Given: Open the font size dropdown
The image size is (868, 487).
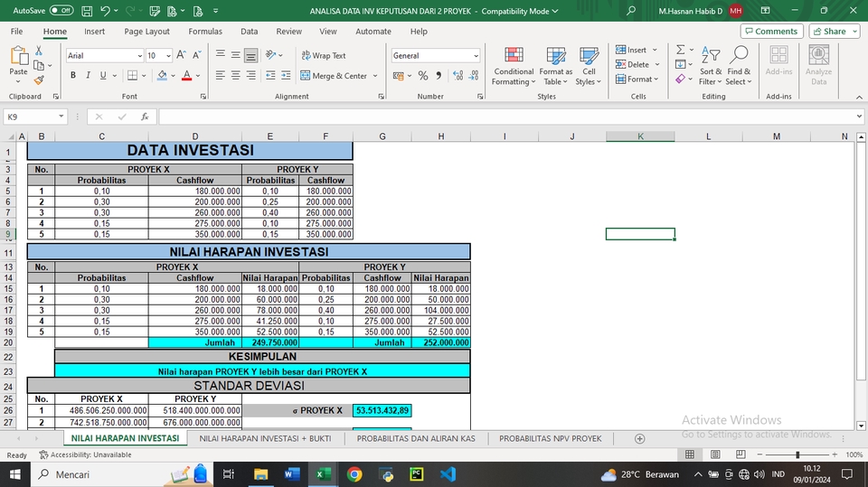Looking at the screenshot, I should coord(168,56).
